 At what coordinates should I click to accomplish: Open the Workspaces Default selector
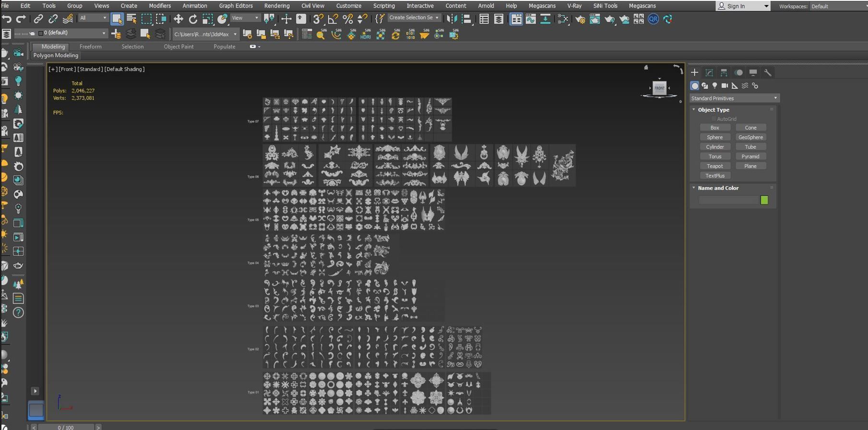[838, 6]
